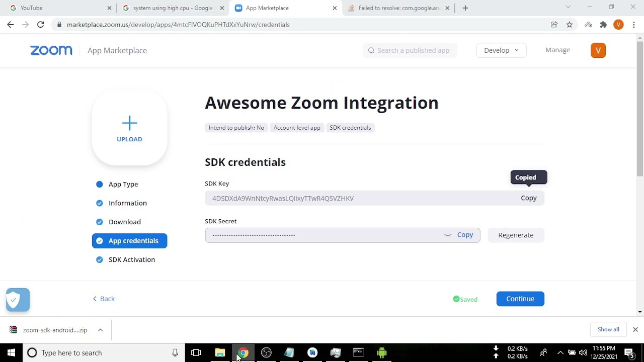Switch to YouTube tab
The image size is (644, 362).
point(59,8)
